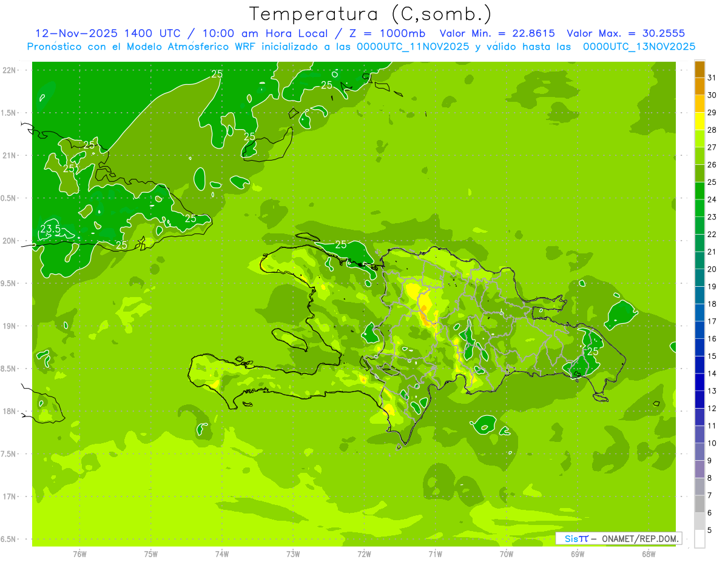
Task: Click the colorbar label "31"
Action: coord(712,78)
